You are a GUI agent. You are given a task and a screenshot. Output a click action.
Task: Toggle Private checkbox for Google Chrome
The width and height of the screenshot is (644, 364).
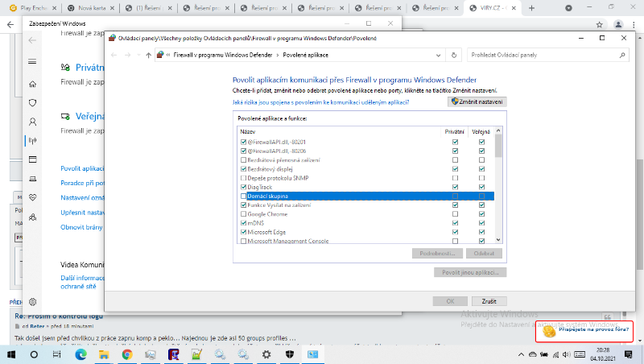[x=455, y=214]
